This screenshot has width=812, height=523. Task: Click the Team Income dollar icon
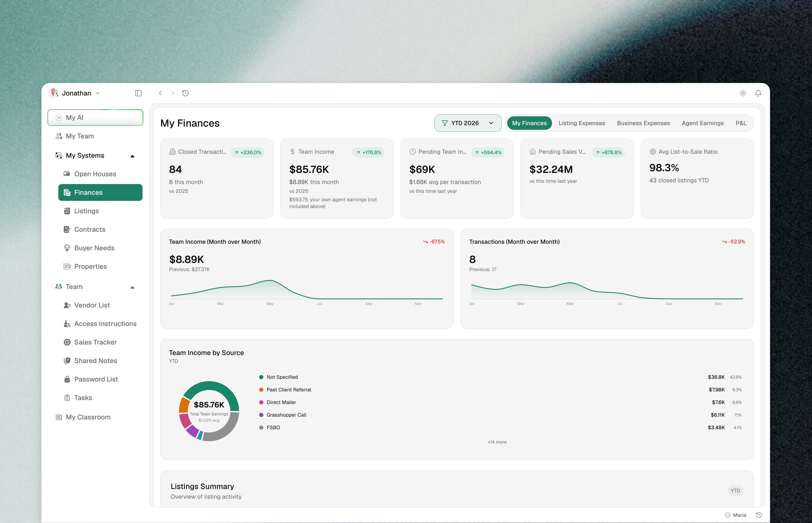[x=292, y=152]
